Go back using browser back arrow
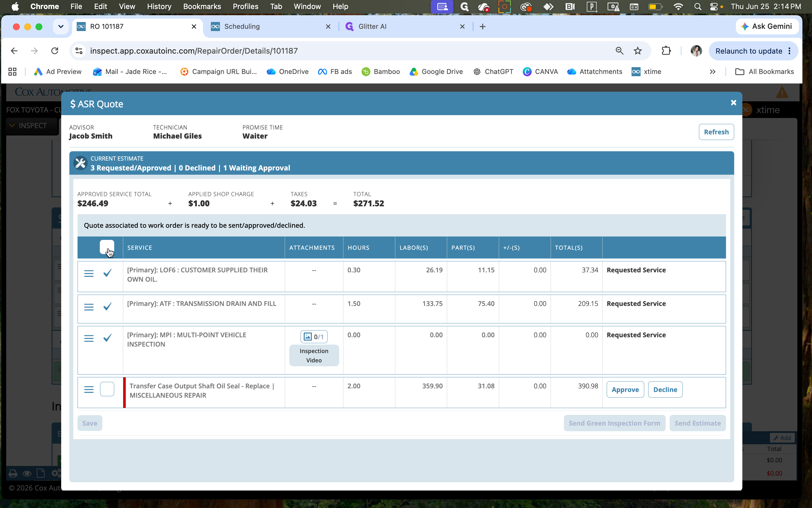 (14, 51)
